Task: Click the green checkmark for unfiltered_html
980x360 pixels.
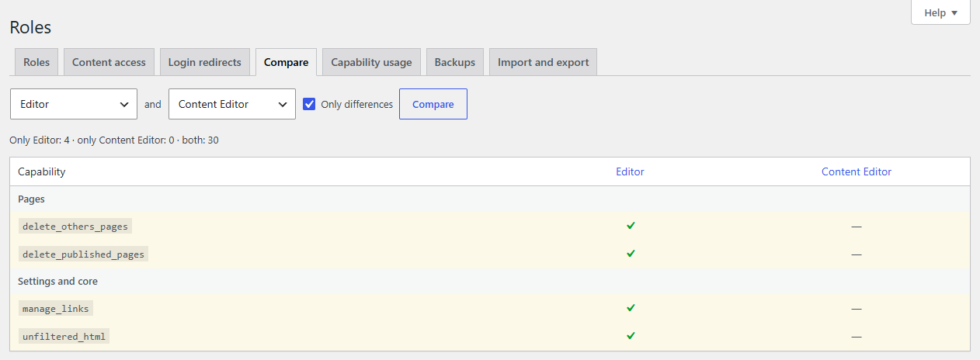Action: click(x=631, y=336)
